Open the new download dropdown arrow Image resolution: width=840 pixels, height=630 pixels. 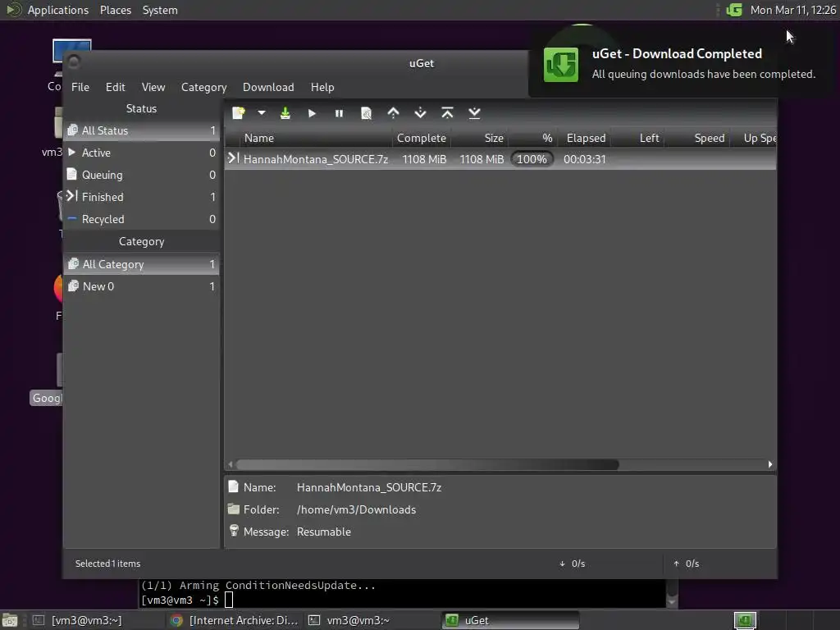click(262, 113)
